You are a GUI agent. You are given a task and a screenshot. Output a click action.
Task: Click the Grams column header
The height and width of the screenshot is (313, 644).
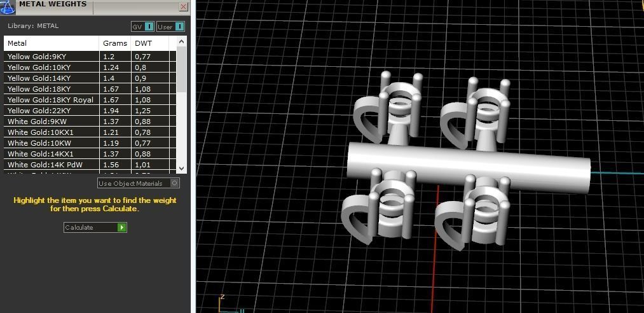point(115,43)
